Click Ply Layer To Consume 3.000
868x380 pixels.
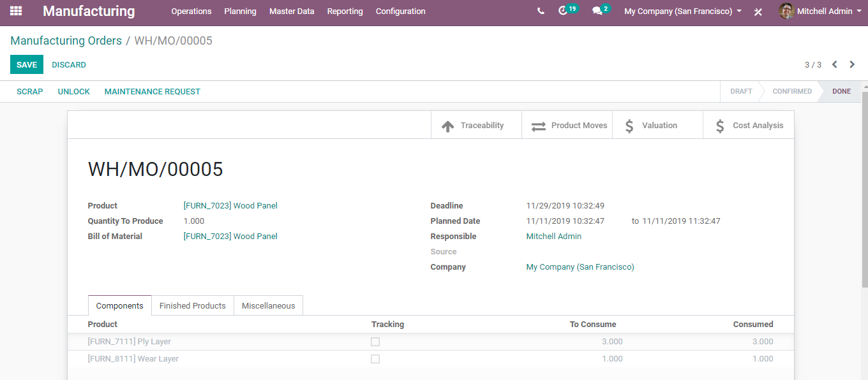pos(612,342)
